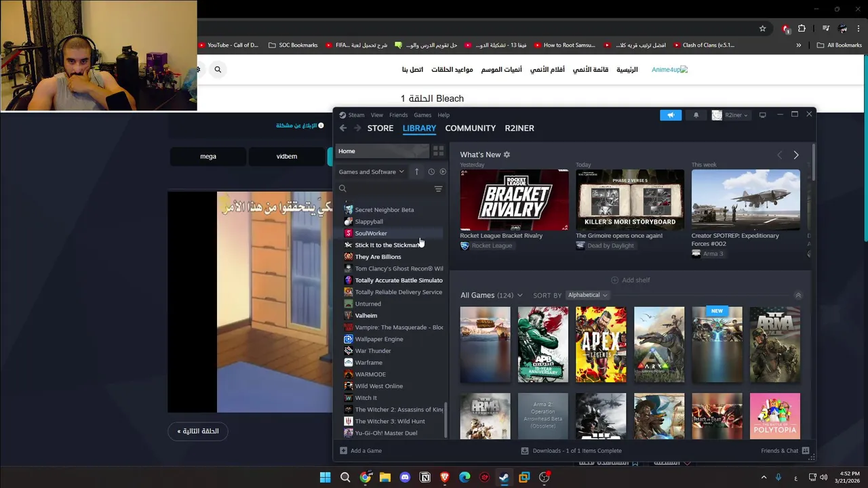Open Brave browser from the taskbar
The height and width of the screenshot is (488, 868).
point(445,477)
